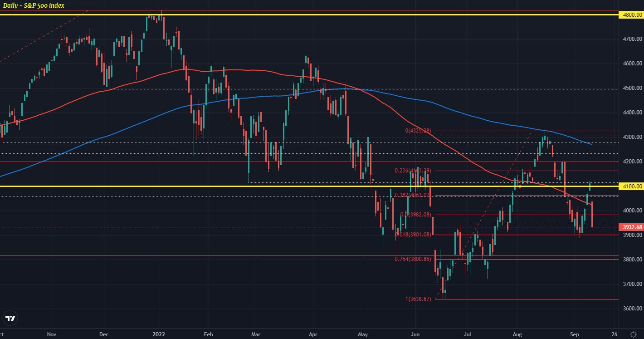Click the 4500.00 price axis label
This screenshot has width=644, height=339.
coord(632,88)
